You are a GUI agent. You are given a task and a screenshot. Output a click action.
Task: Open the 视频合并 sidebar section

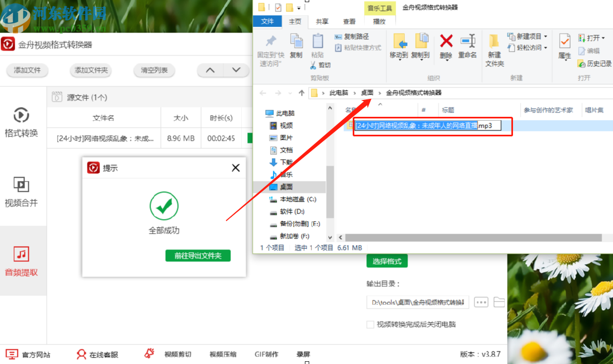(21, 192)
